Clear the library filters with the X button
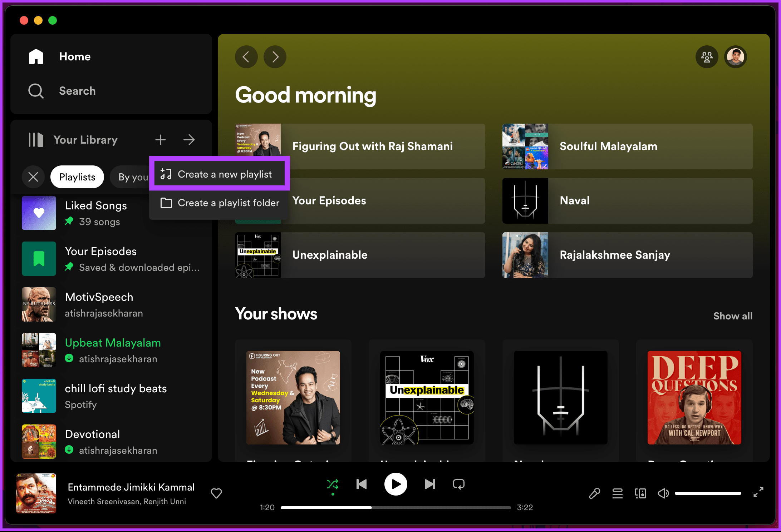This screenshot has width=781, height=532. (x=33, y=177)
